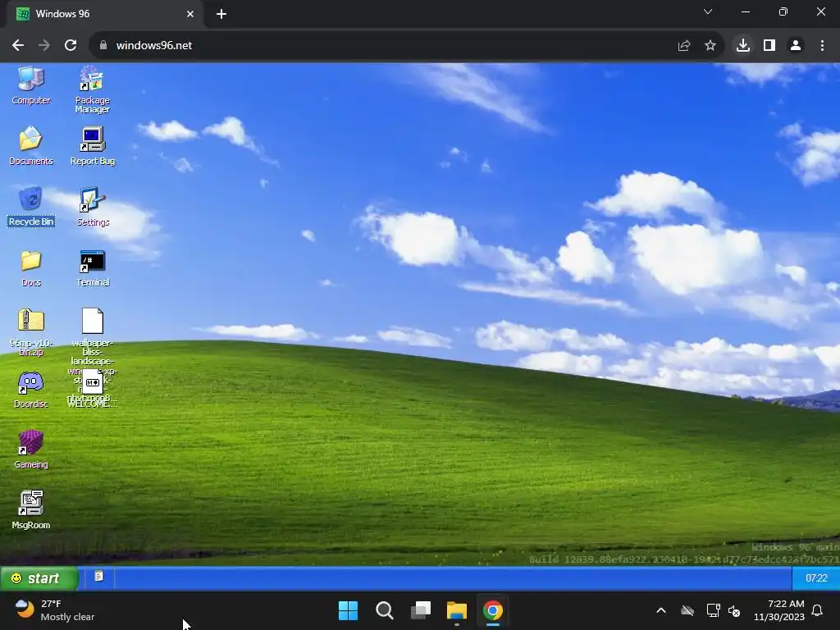Viewport: 840px width, 630px height.
Task: Click the browser forward arrow
Action: 44,46
